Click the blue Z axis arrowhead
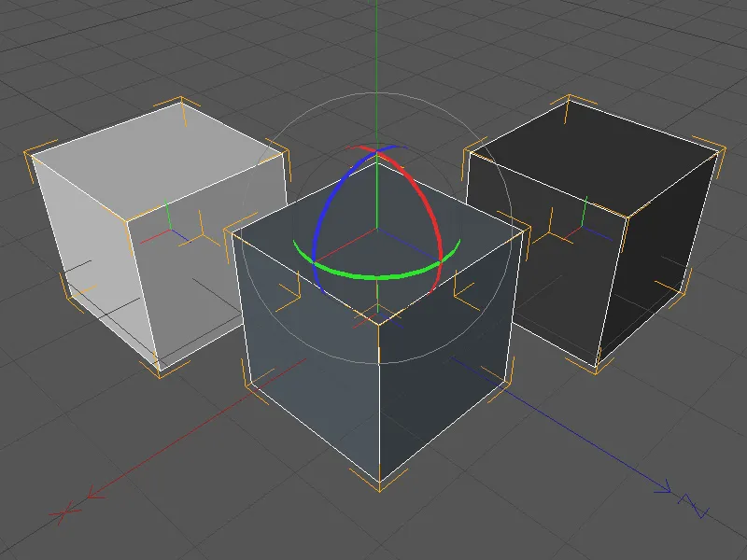This screenshot has height=560, width=747. [663, 487]
